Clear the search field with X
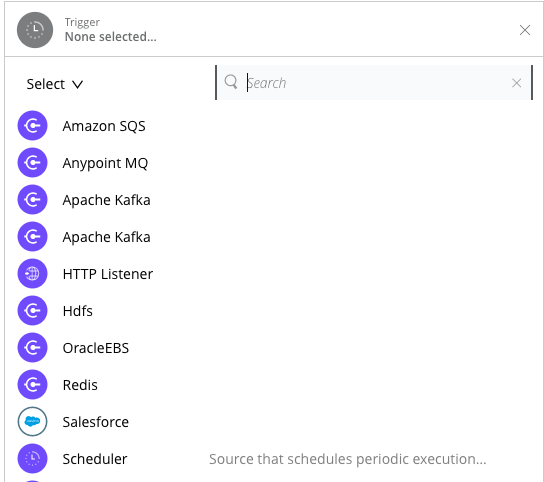This screenshot has width=544, height=482. point(516,83)
